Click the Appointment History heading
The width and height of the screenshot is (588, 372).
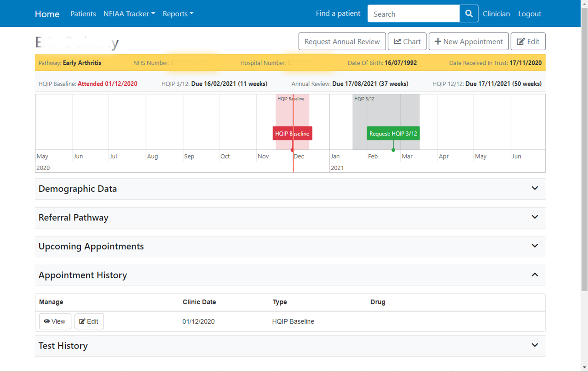point(83,275)
